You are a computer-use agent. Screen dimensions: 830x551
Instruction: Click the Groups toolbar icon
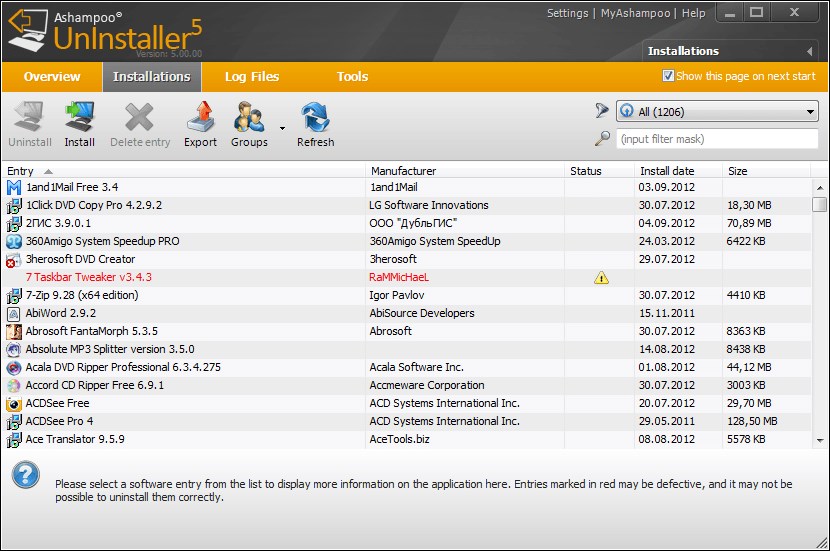pyautogui.click(x=249, y=116)
